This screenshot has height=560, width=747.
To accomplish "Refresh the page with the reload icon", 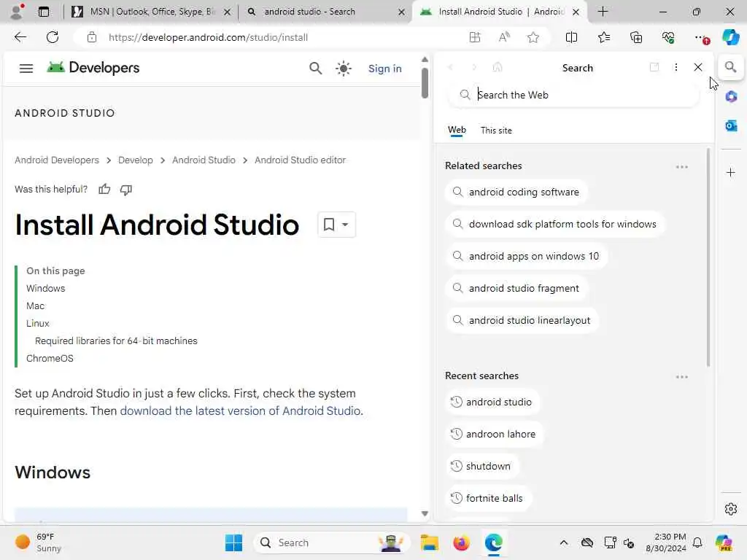I will tap(53, 37).
